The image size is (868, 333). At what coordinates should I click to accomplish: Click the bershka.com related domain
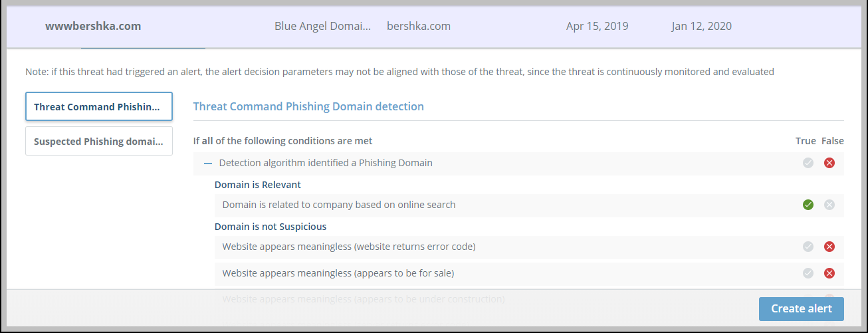click(419, 27)
